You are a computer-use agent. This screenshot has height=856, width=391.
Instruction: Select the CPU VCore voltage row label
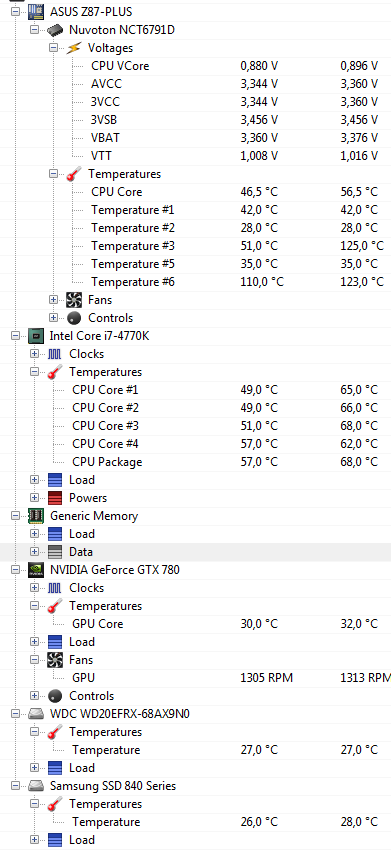(x=120, y=66)
